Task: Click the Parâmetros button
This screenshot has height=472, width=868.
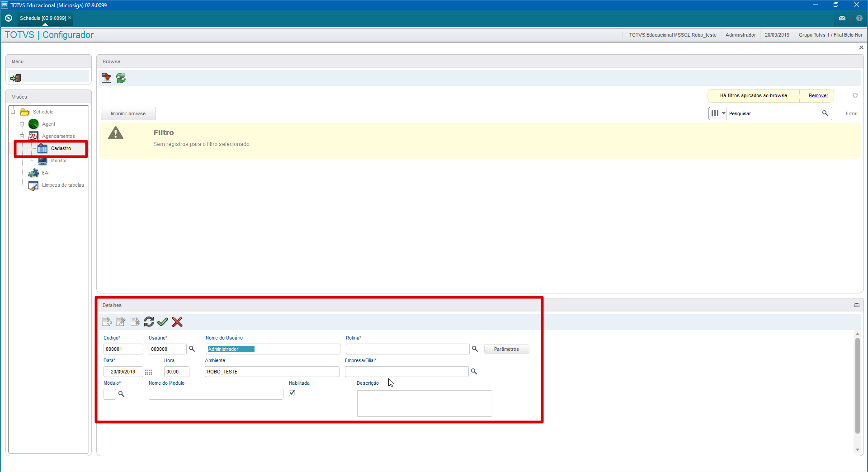Action: [x=506, y=349]
